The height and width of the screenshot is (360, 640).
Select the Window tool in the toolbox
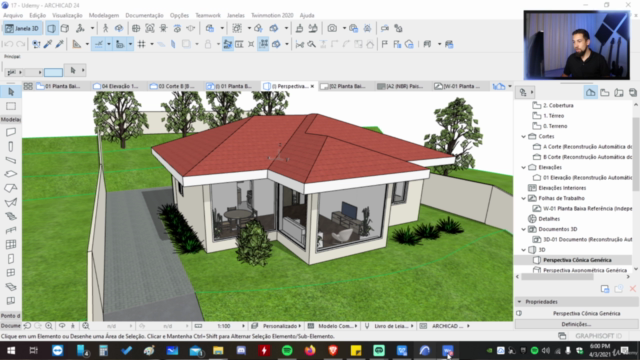(x=11, y=273)
